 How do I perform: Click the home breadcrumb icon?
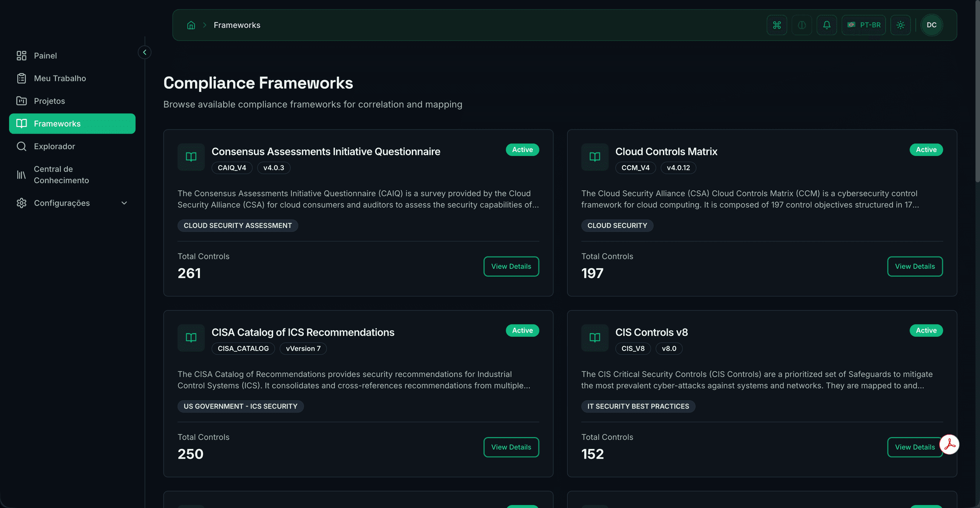[191, 25]
